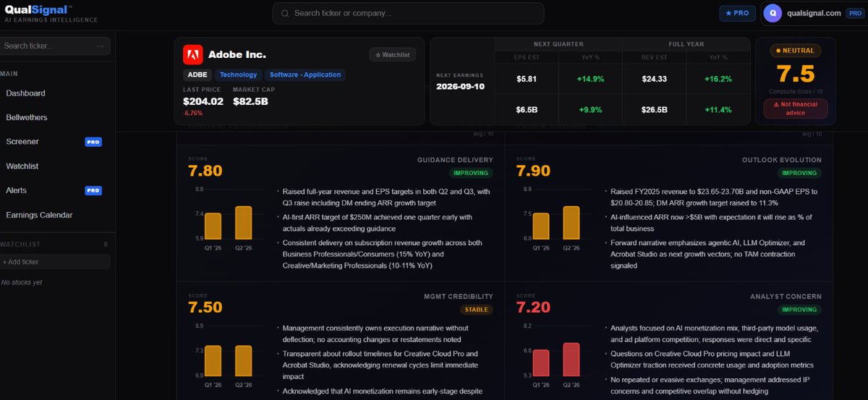Image resolution: width=868 pixels, height=400 pixels.
Task: Click the $82.5B market cap value
Action: (x=251, y=101)
